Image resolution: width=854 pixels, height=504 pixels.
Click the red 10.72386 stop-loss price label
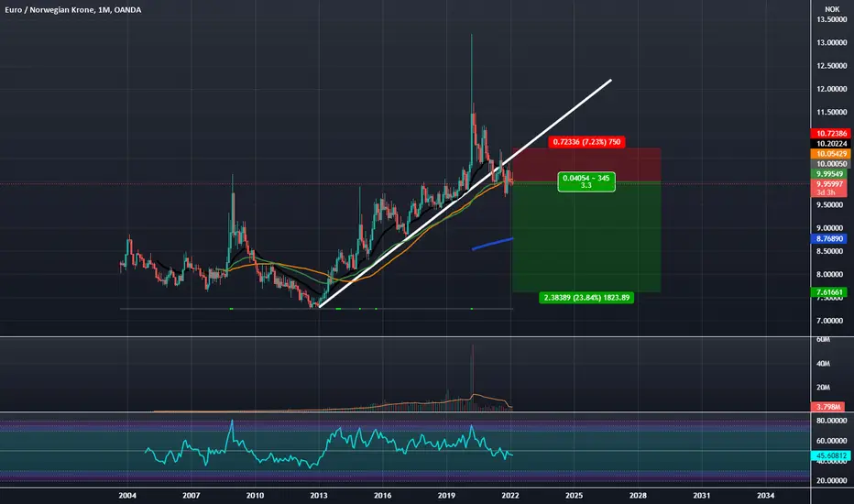(x=830, y=134)
